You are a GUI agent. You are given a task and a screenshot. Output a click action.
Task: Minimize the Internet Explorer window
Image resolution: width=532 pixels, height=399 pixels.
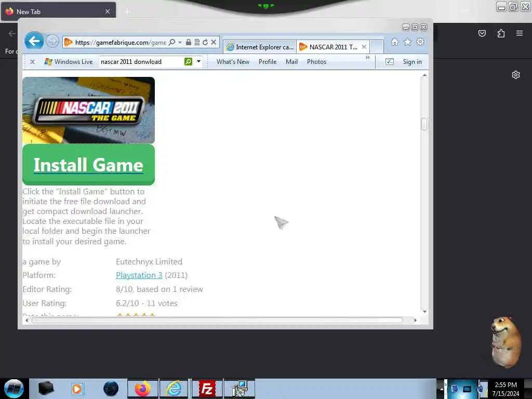click(x=405, y=27)
